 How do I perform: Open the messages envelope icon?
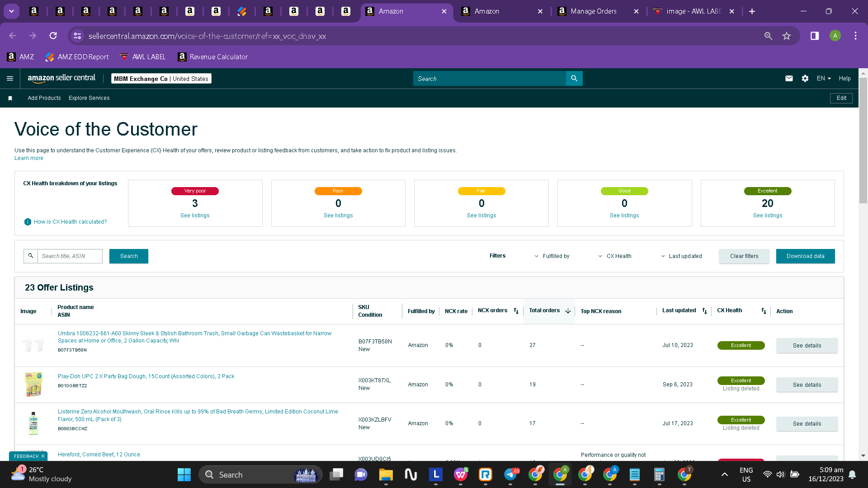(x=789, y=79)
